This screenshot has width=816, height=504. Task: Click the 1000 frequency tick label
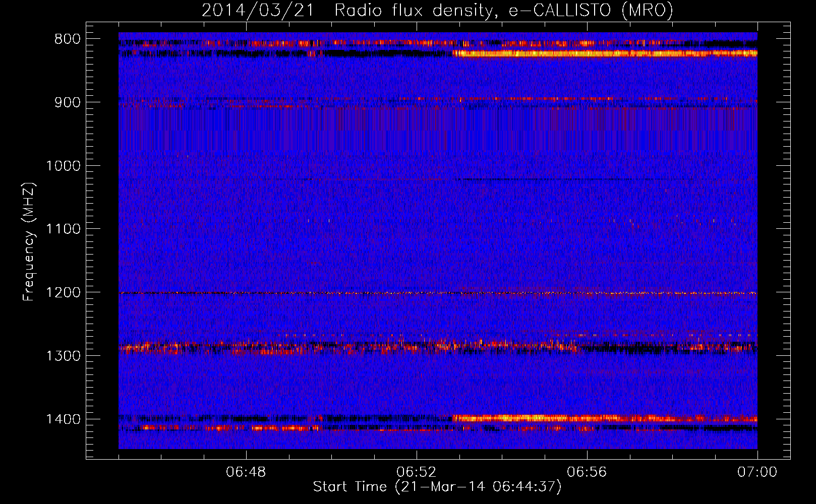(x=63, y=166)
